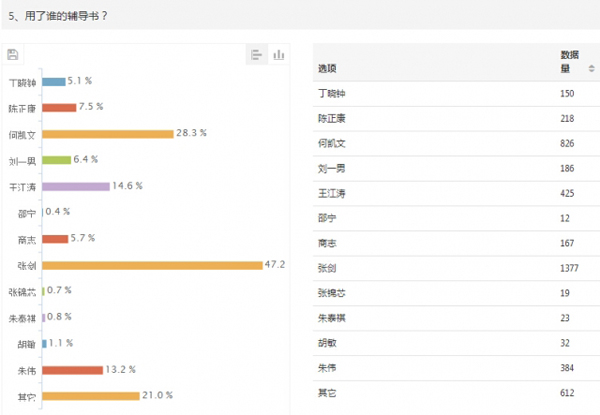600x415 pixels.
Task: Select the 其它 row with 612
Action: (456, 393)
